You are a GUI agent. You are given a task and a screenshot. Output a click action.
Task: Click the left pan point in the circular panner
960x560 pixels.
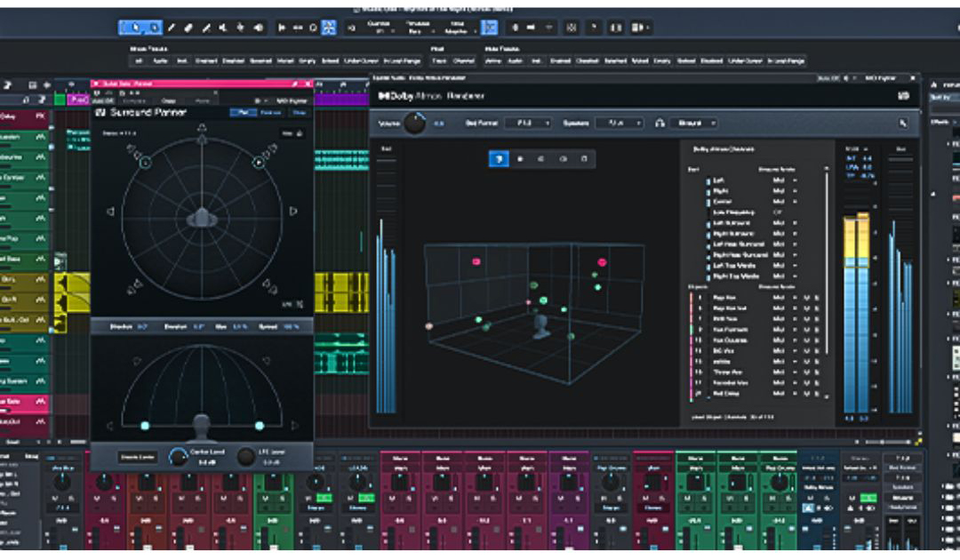(x=145, y=162)
